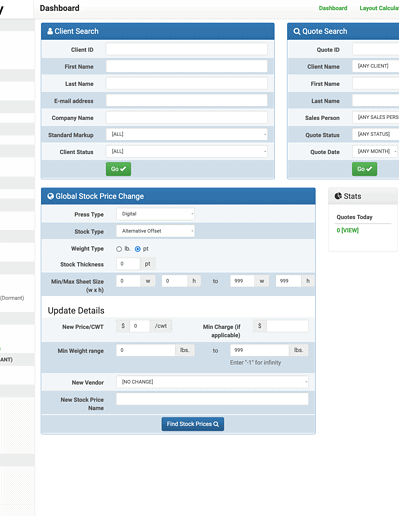
Task: Click the New Stock Price Name field
Action: tap(212, 399)
